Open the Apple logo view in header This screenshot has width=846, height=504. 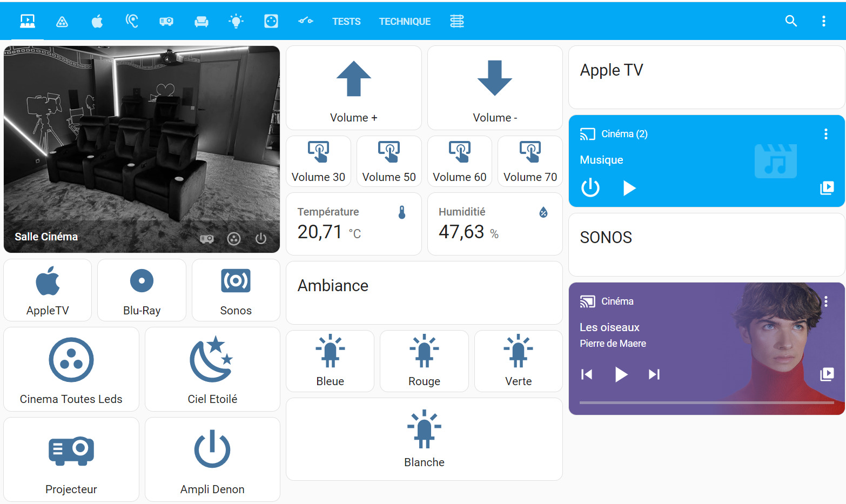97,22
